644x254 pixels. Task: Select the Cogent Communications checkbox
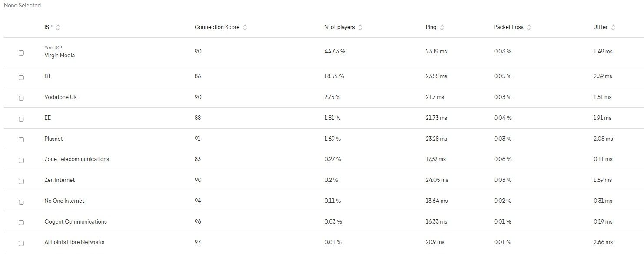(x=21, y=223)
